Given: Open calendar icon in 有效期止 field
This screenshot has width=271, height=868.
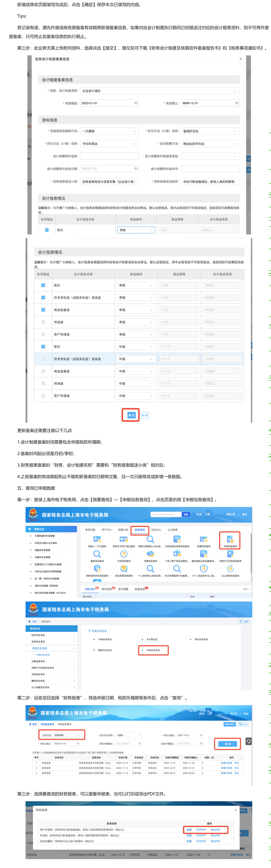Looking at the screenshot, I should click(237, 103).
